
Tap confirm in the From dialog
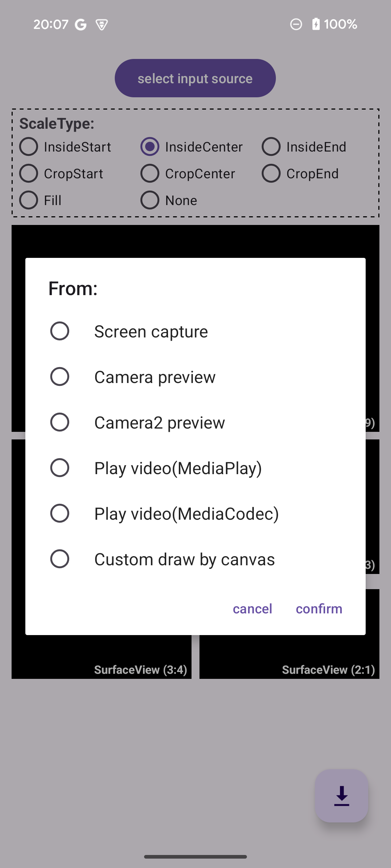[x=319, y=609]
